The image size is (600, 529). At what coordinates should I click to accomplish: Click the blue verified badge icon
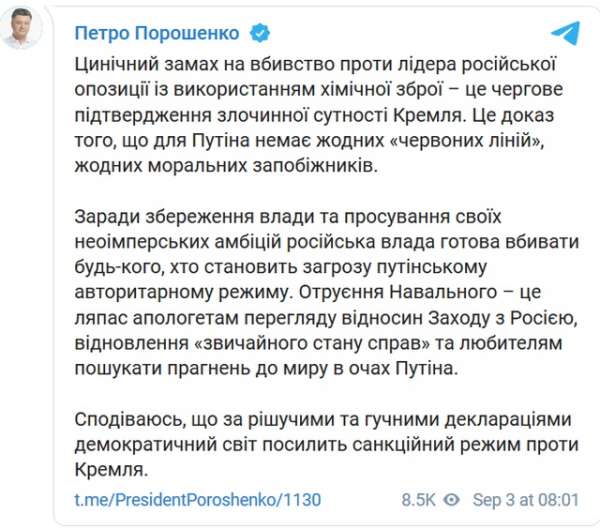point(259,33)
